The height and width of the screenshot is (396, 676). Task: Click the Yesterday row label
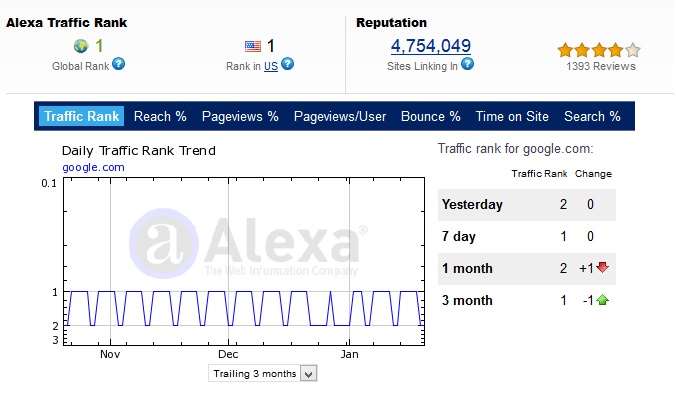pos(472,204)
